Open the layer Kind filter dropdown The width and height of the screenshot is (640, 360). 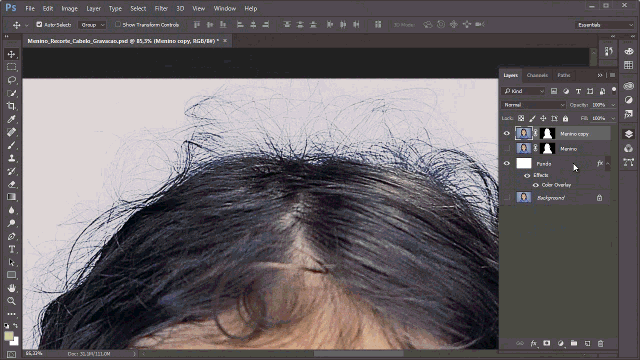tap(524, 91)
